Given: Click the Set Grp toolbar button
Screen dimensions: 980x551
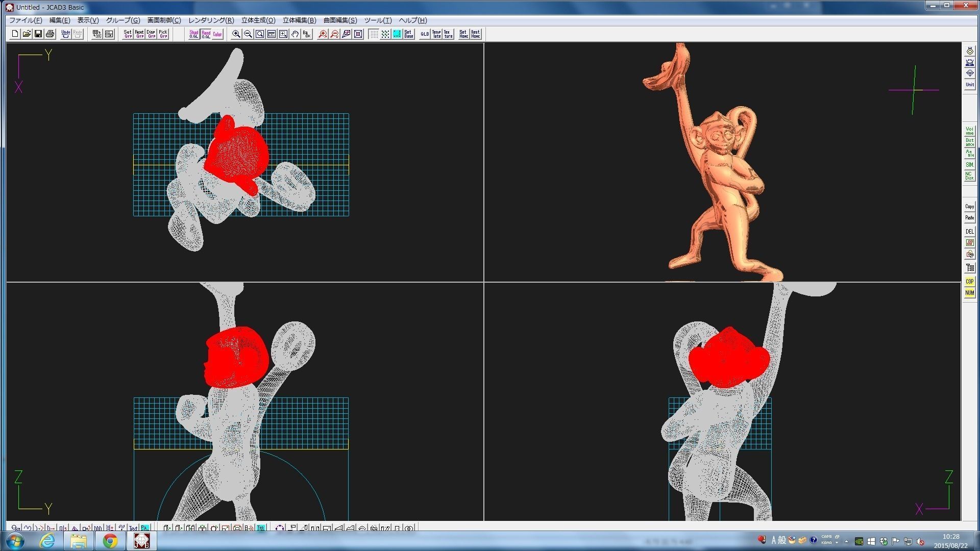Looking at the screenshot, I should pyautogui.click(x=128, y=34).
